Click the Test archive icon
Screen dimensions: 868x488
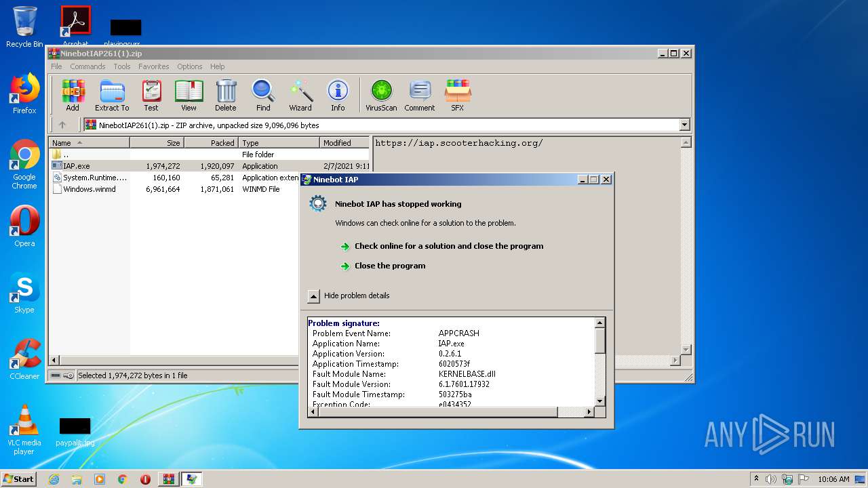pos(151,96)
